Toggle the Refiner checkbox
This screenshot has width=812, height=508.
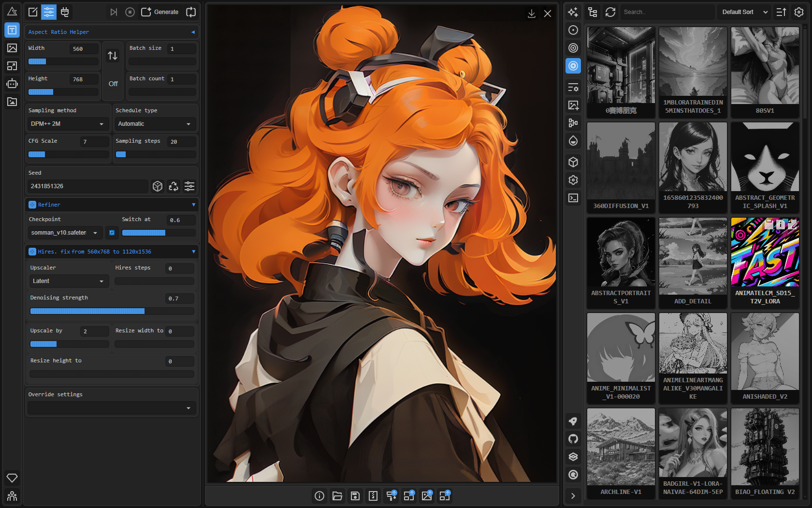pyautogui.click(x=32, y=205)
